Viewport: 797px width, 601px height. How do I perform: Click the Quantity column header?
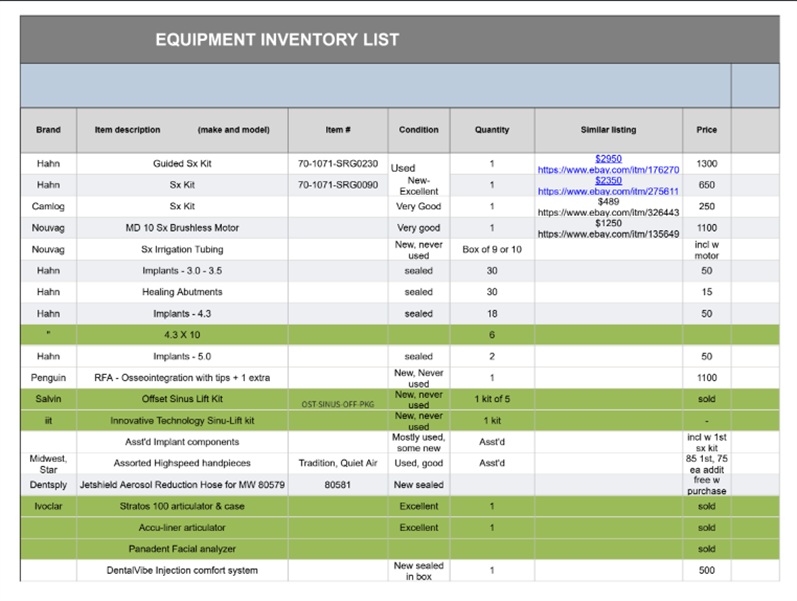[491, 130]
